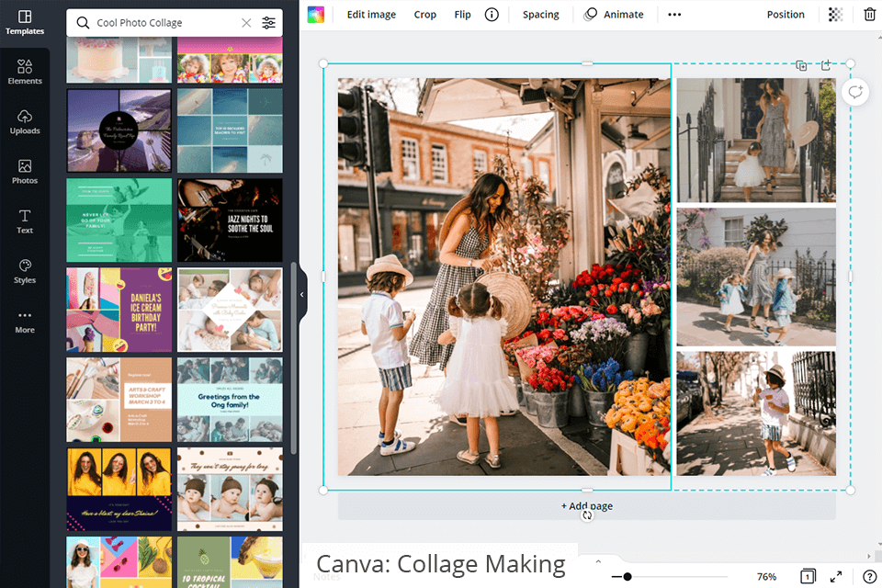
Task: Select the mother and child on stairs photo
Action: coord(756,140)
